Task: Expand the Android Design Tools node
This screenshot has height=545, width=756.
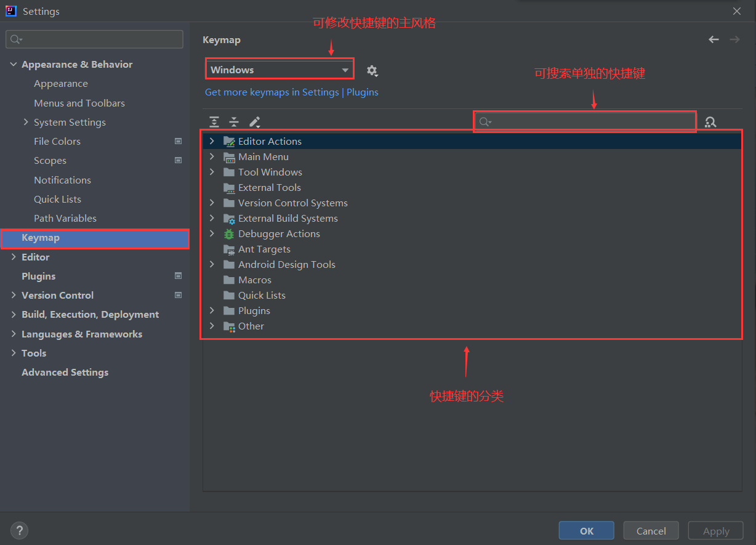Action: click(x=212, y=264)
